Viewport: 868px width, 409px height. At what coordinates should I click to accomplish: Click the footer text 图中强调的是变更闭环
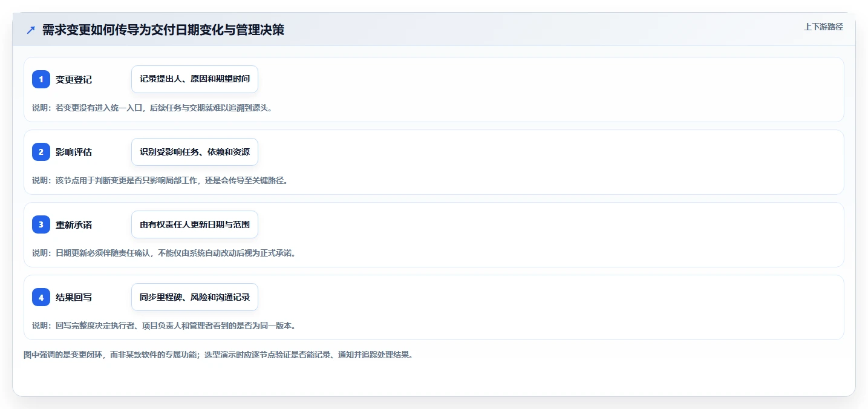click(218, 355)
